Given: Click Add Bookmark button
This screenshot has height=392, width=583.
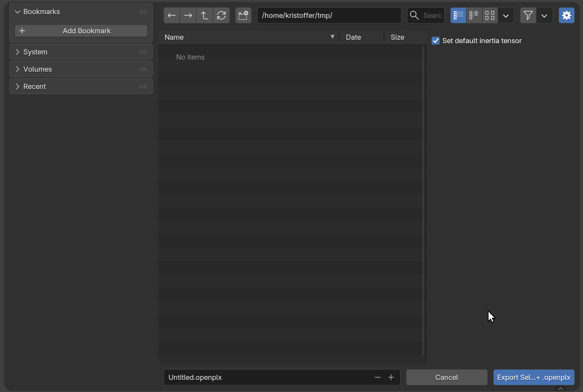Looking at the screenshot, I should [81, 31].
